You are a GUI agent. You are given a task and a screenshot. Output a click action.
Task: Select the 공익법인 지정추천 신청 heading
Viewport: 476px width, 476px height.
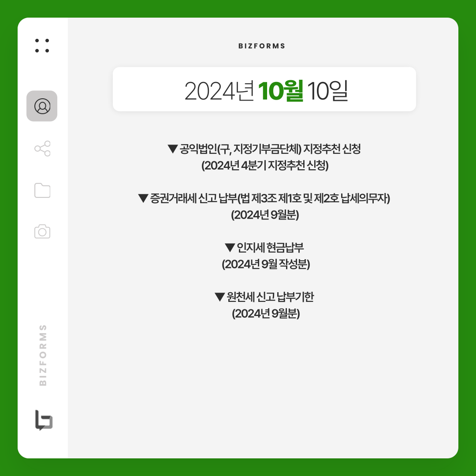[270, 149]
